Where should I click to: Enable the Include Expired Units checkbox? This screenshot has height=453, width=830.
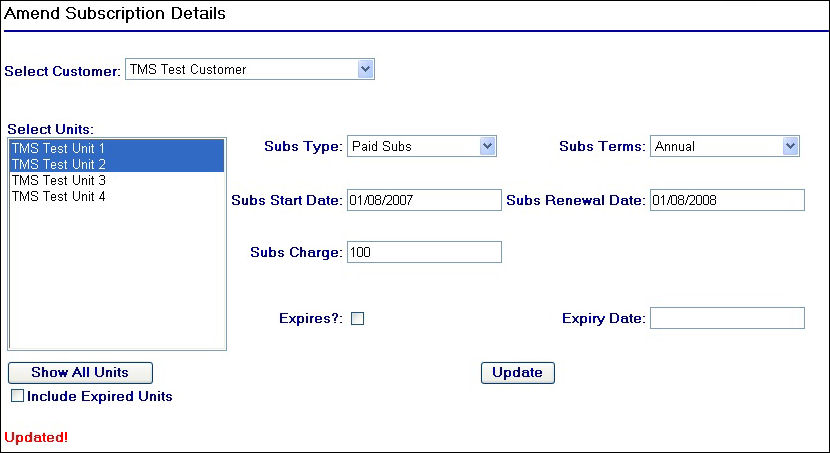[x=17, y=397]
